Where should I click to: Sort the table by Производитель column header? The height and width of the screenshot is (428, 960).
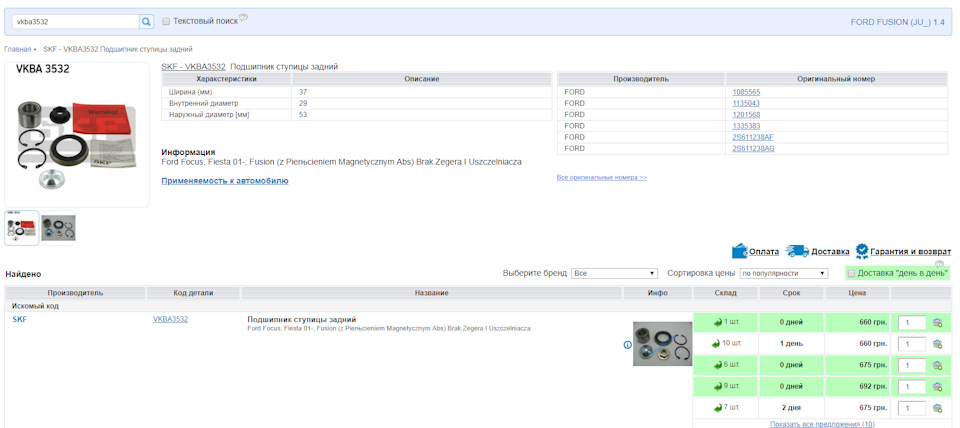tap(75, 293)
